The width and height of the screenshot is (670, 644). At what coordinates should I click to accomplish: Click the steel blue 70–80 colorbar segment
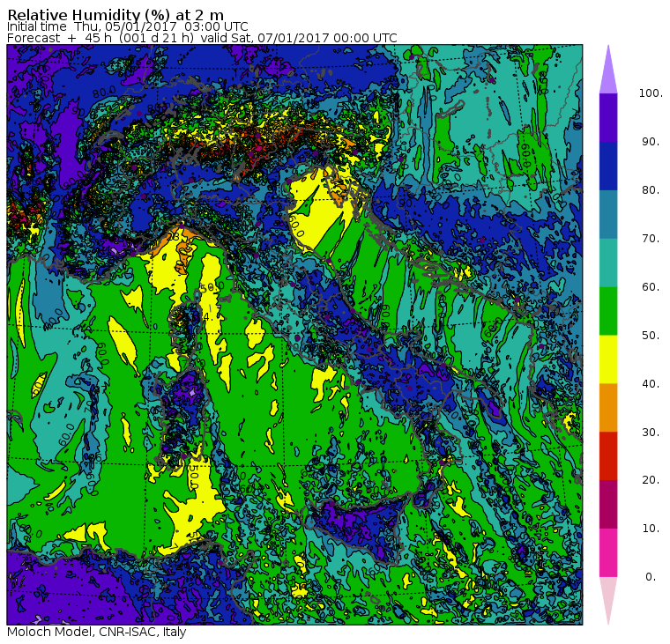click(608, 214)
